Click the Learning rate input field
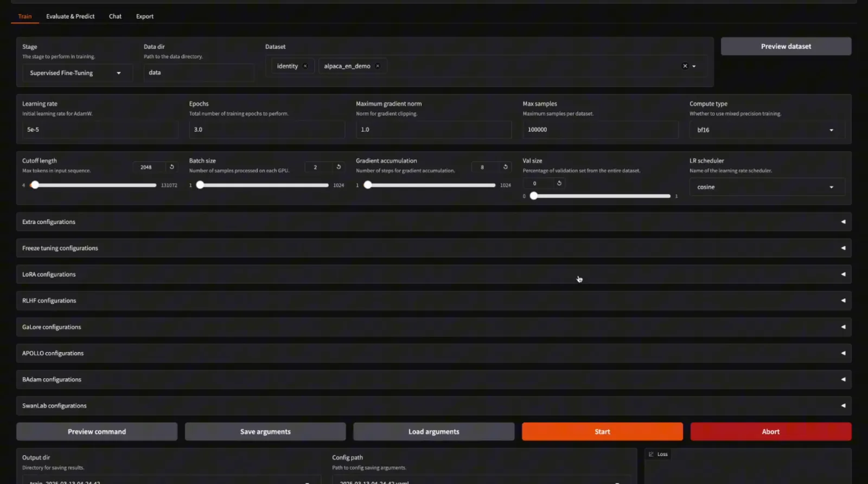Image resolution: width=868 pixels, height=484 pixels. 100,130
